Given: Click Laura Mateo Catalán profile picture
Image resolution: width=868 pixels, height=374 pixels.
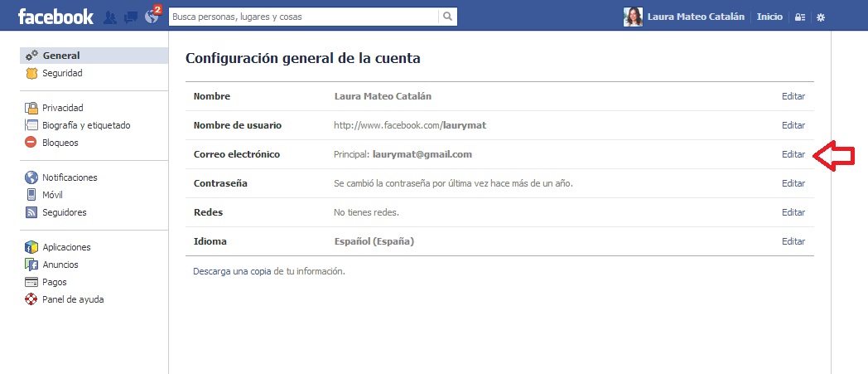Looking at the screenshot, I should click(x=633, y=17).
